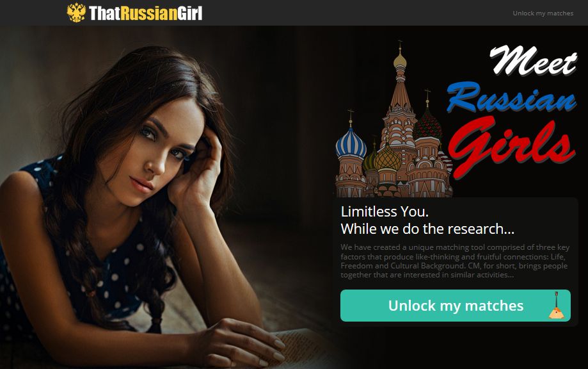Click the large teal Unlock my matches button
The width and height of the screenshot is (588, 369).
456,306
